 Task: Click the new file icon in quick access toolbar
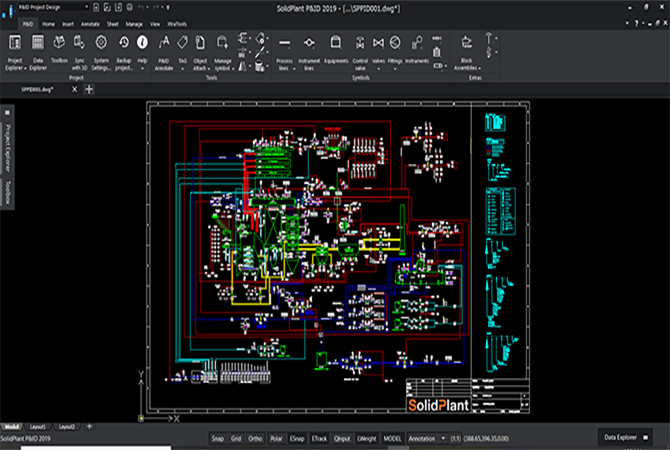pyautogui.click(x=96, y=7)
